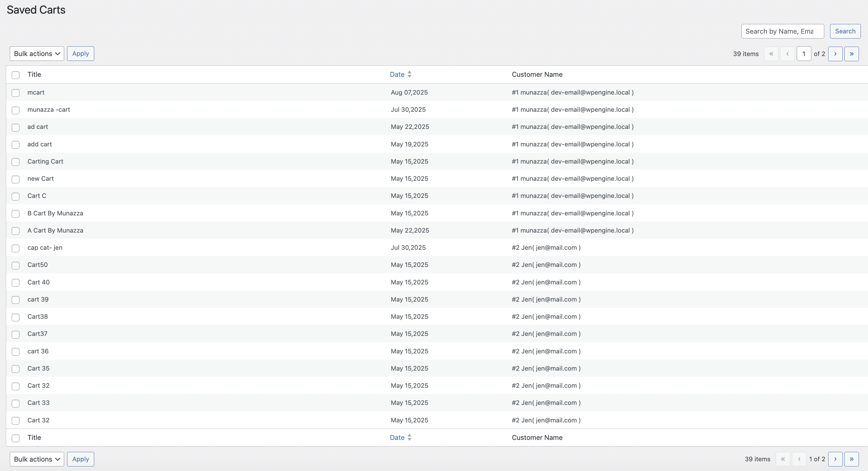The image size is (868, 471).
Task: Select checkbox for ad cart
Action: coord(16,127)
